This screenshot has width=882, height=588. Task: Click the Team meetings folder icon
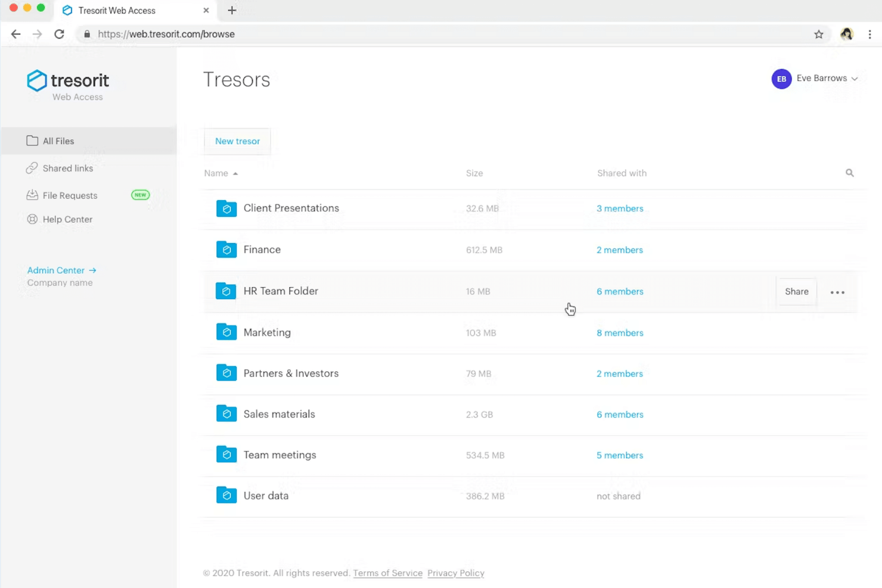pos(226,455)
